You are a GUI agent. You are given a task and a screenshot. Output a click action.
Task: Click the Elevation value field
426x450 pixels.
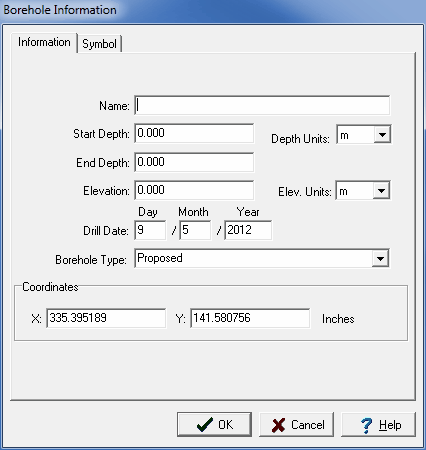194,190
